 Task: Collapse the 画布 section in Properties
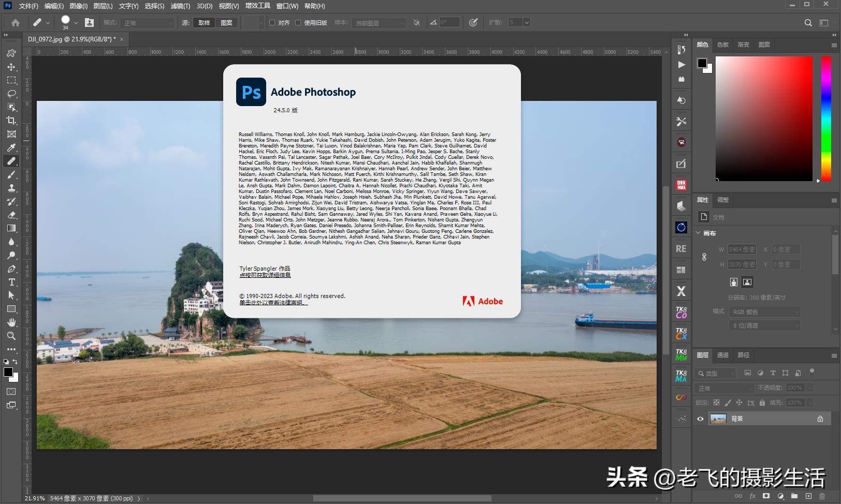[699, 233]
